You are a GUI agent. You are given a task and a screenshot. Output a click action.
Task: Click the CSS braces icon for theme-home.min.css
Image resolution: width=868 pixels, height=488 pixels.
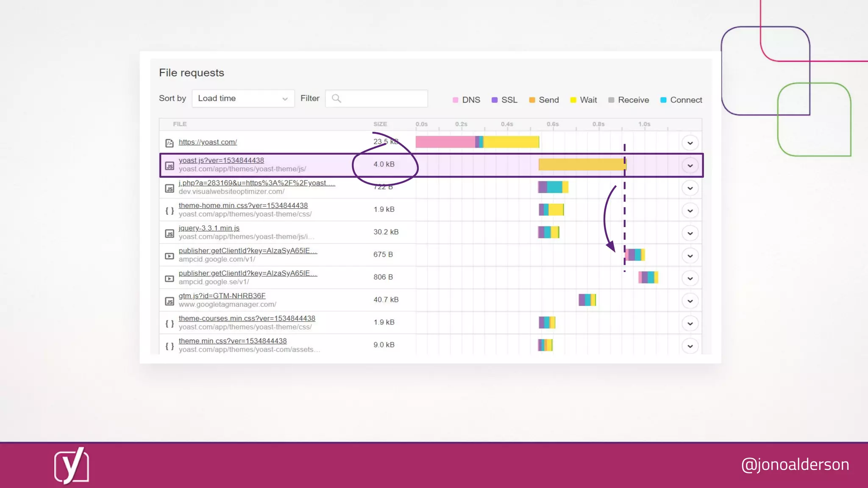[x=169, y=211]
